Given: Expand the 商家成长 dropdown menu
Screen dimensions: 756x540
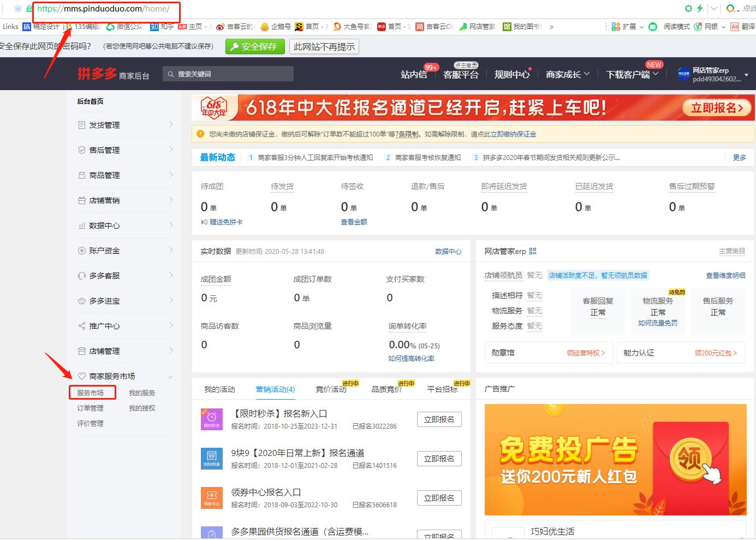Looking at the screenshot, I should 568,74.
